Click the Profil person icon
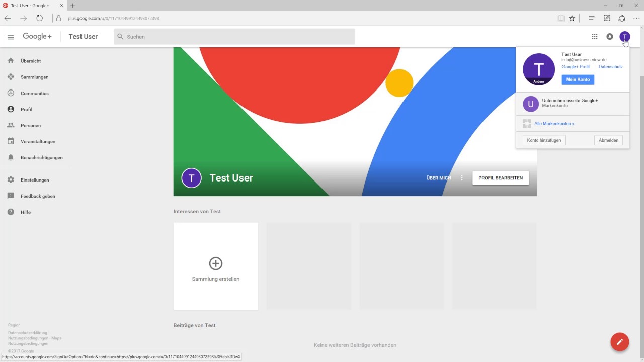This screenshot has height=362, width=644. [11, 109]
